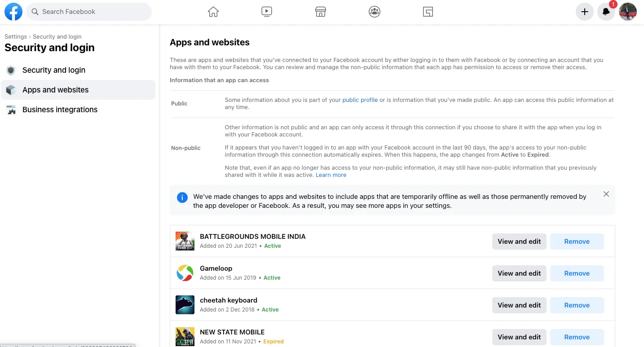
Task: Open the account profile picture menu
Action: tap(628, 12)
